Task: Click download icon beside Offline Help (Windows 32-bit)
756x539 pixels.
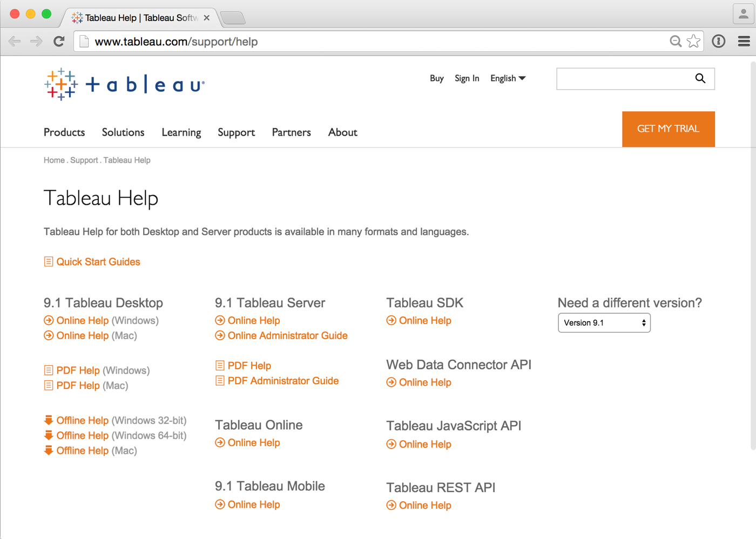Action: coord(49,420)
